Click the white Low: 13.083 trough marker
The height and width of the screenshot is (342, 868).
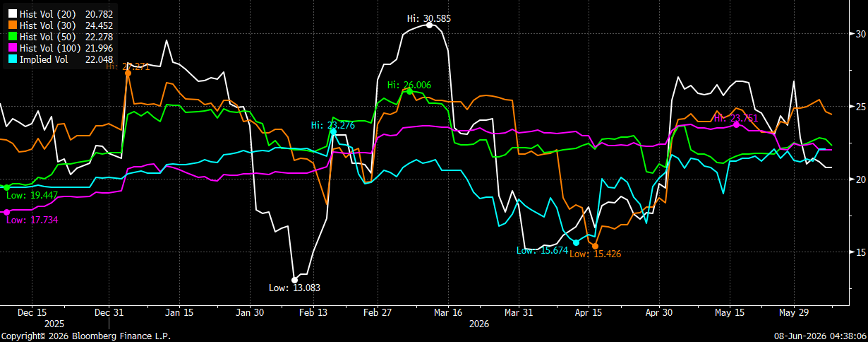tap(295, 280)
